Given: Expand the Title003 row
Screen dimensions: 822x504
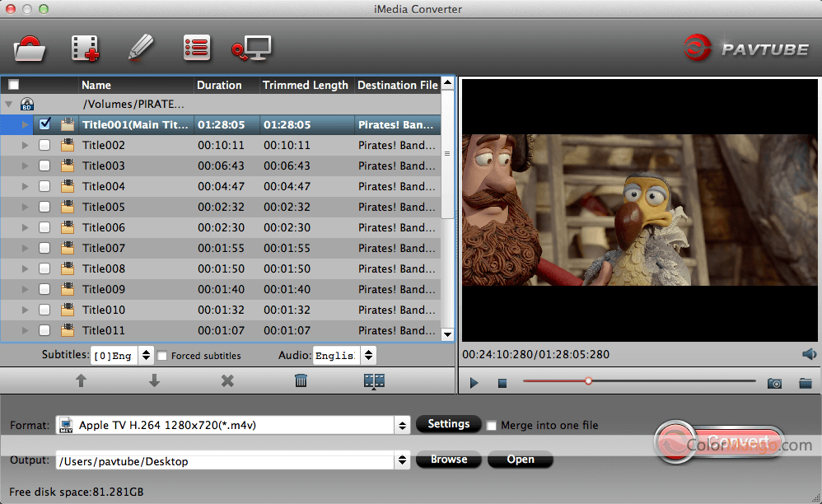Looking at the screenshot, I should (x=25, y=166).
